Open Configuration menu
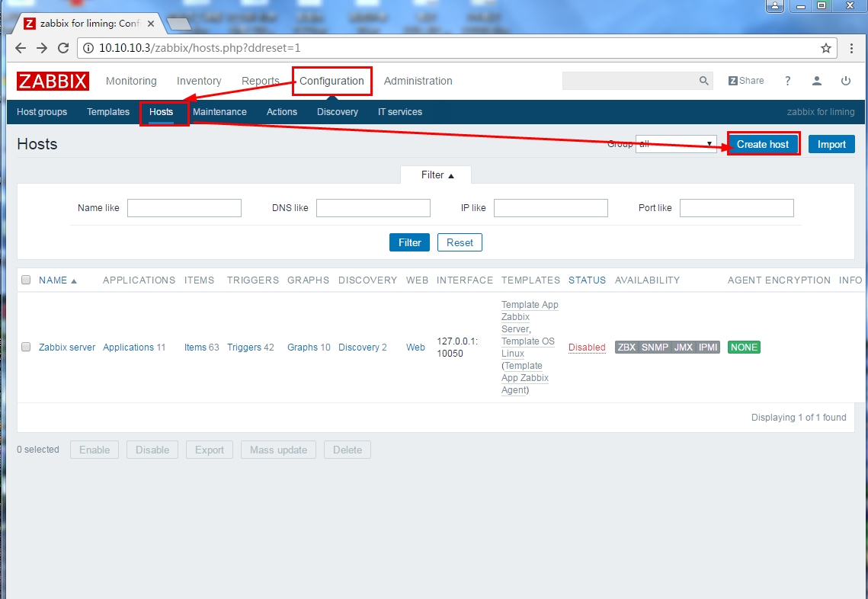The width and height of the screenshot is (868, 599). point(332,81)
